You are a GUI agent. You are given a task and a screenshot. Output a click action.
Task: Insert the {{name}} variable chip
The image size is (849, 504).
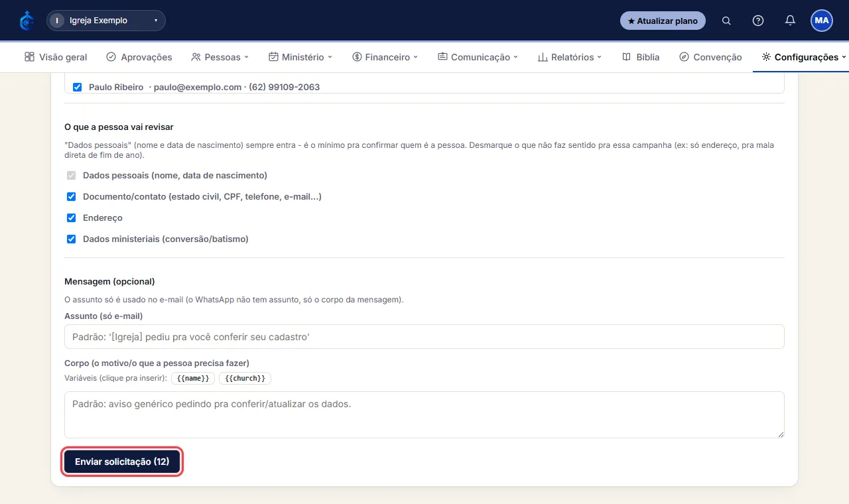[193, 379]
